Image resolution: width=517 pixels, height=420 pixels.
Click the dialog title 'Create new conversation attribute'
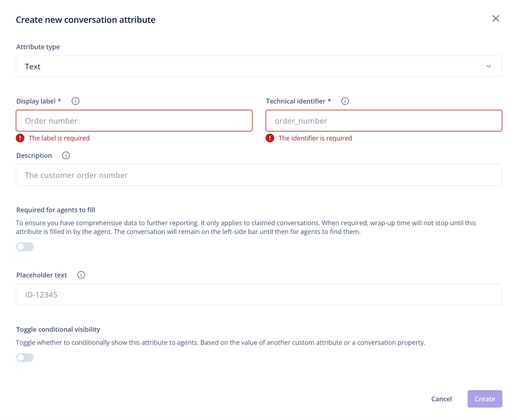pyautogui.click(x=86, y=20)
